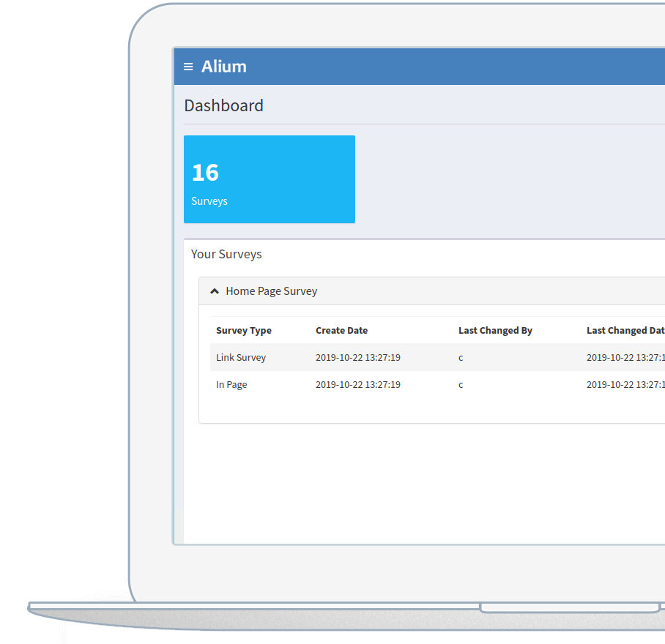
Task: Click the Dashboard page heading
Action: pos(223,105)
